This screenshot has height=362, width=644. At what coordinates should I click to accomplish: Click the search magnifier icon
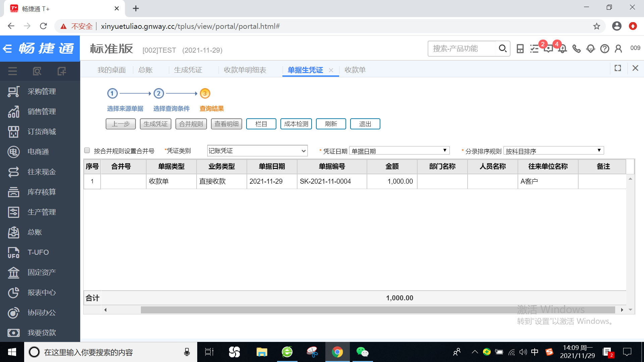point(502,49)
